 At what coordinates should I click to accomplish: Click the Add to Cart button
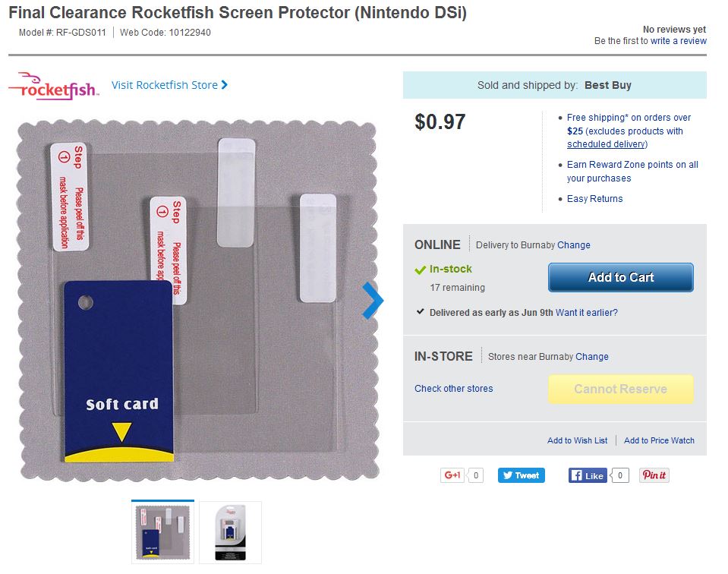tap(620, 277)
